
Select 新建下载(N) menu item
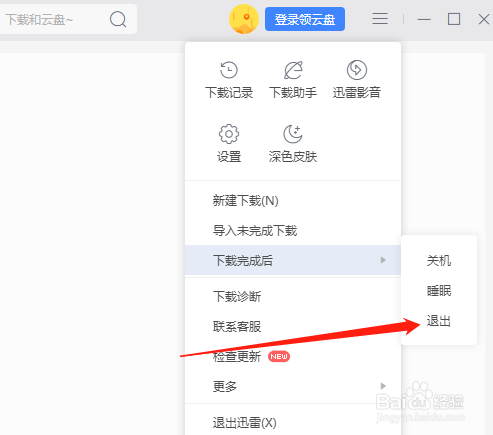click(x=293, y=201)
